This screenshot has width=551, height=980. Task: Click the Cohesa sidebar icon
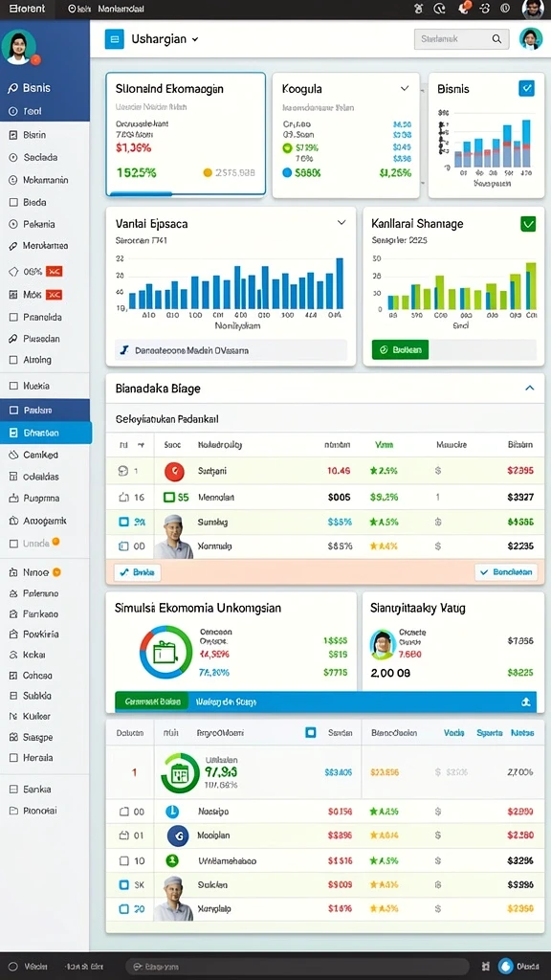coord(12,675)
